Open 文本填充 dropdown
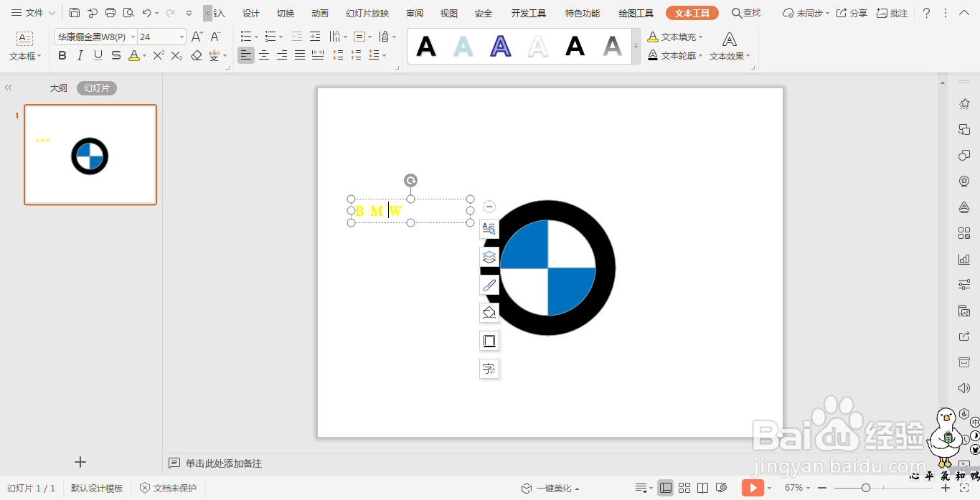Screen dimensions: 980x500 click(x=675, y=37)
